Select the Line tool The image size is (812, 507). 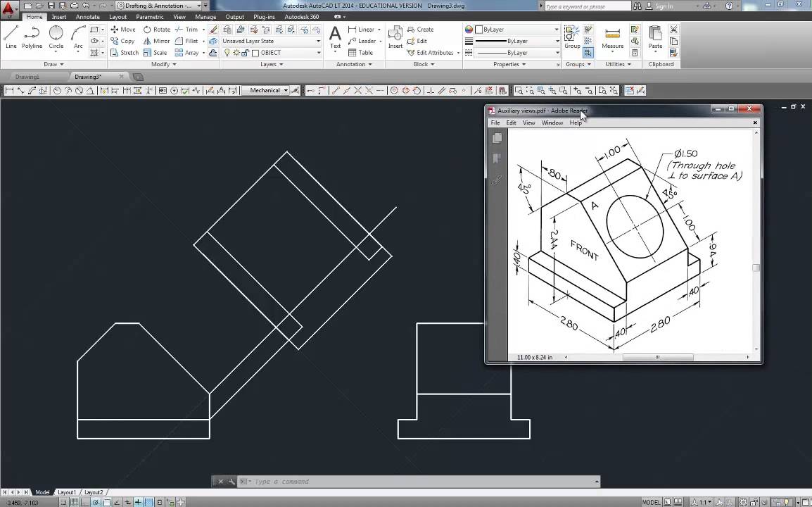pos(11,37)
